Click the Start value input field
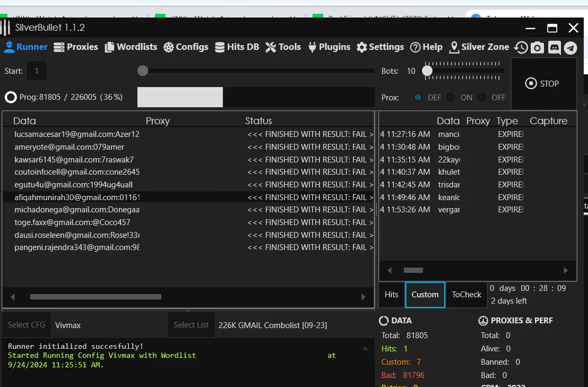This screenshot has width=588, height=387. pyautogui.click(x=37, y=71)
